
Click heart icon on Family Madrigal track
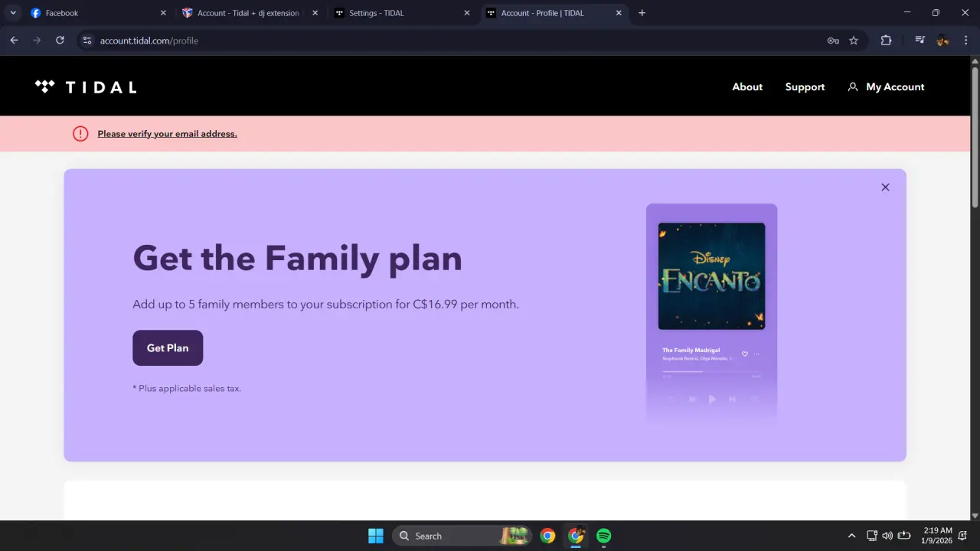745,354
